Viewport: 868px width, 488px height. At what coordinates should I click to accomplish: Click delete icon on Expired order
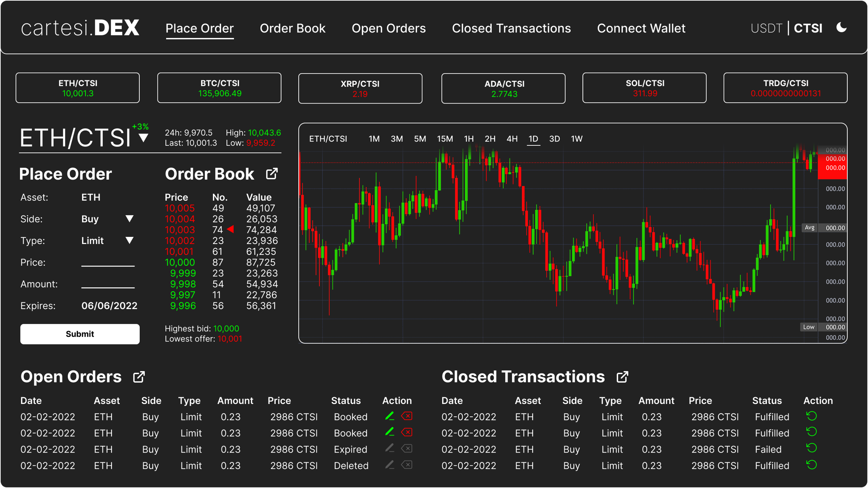pyautogui.click(x=407, y=448)
